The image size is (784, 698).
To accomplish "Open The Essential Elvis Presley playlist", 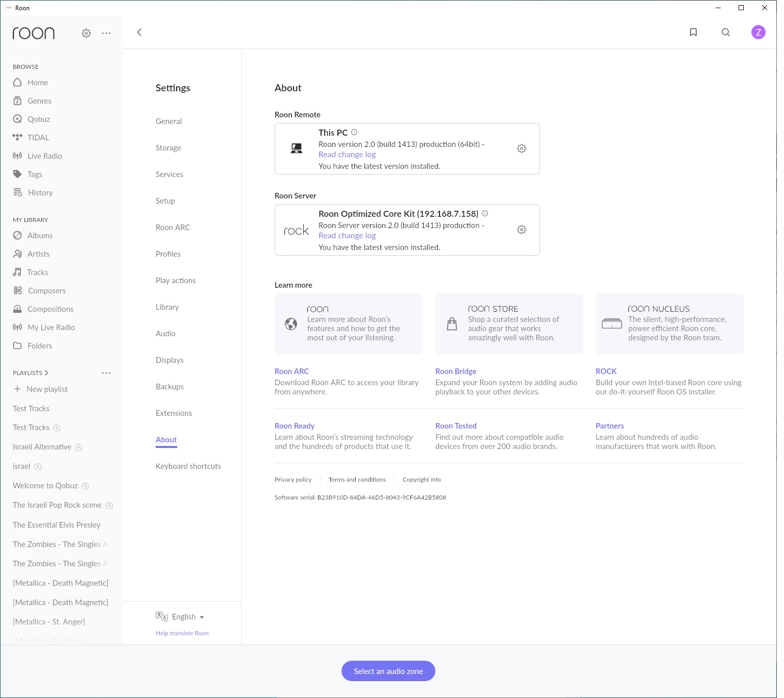I will [x=57, y=525].
